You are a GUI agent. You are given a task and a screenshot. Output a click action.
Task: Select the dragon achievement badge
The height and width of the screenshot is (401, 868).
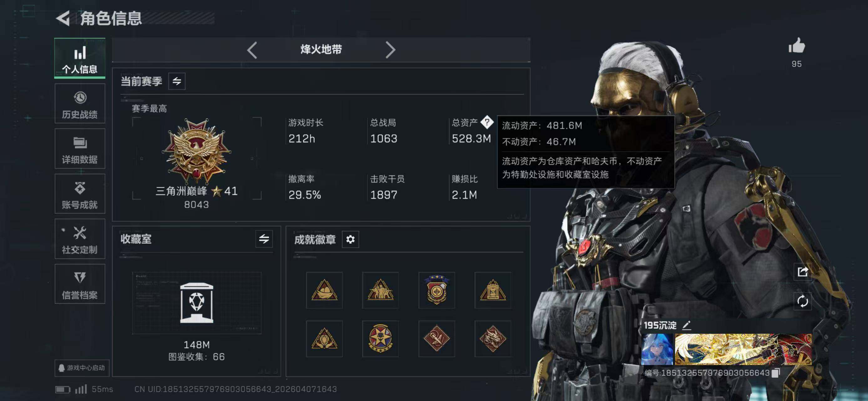click(493, 339)
